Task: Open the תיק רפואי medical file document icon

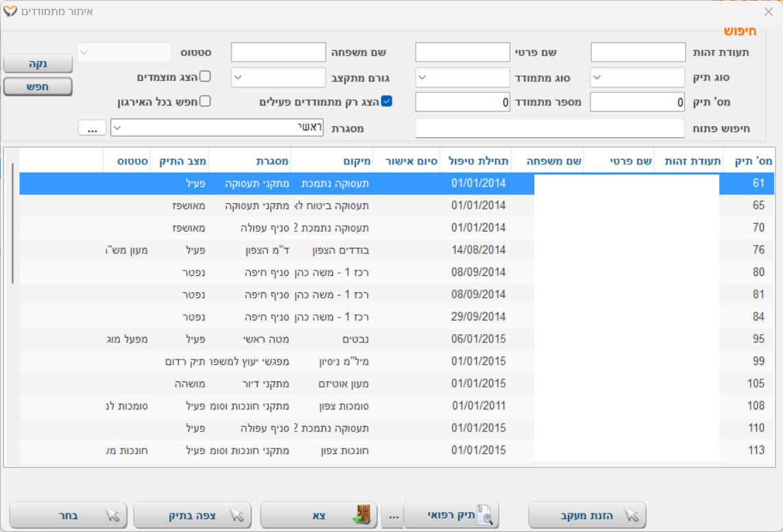Action: tap(486, 516)
